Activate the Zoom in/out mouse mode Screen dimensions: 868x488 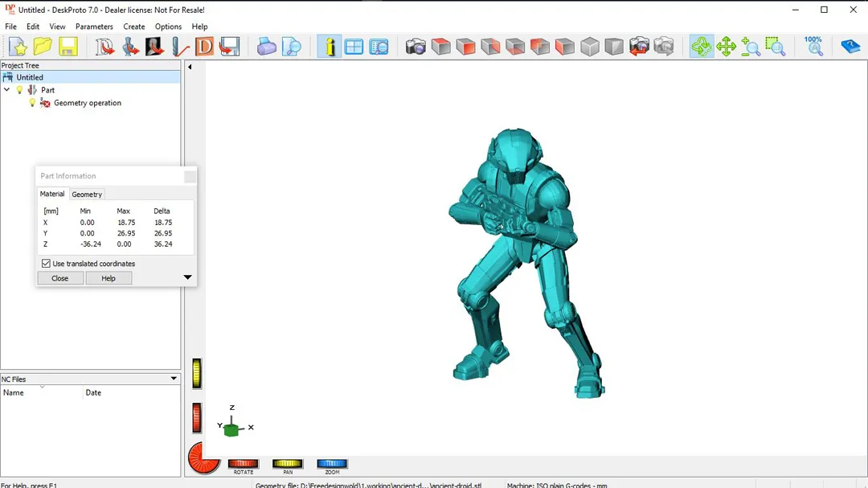point(751,47)
